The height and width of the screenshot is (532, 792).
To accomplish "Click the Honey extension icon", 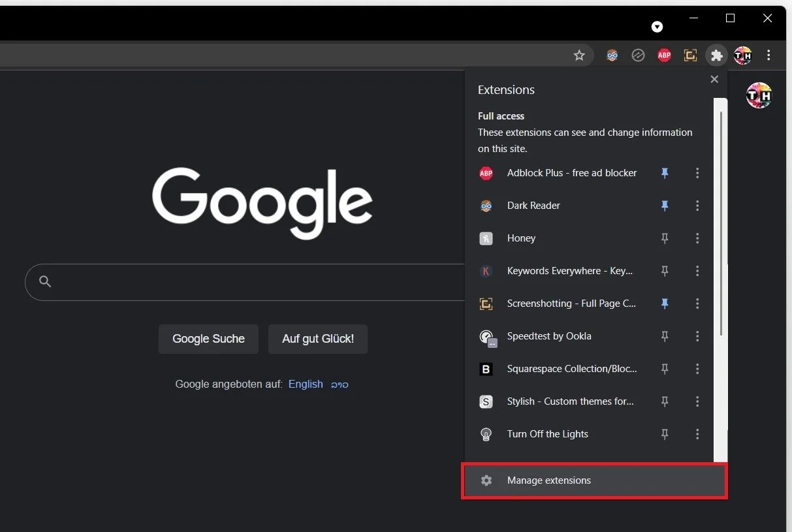I will [x=486, y=238].
